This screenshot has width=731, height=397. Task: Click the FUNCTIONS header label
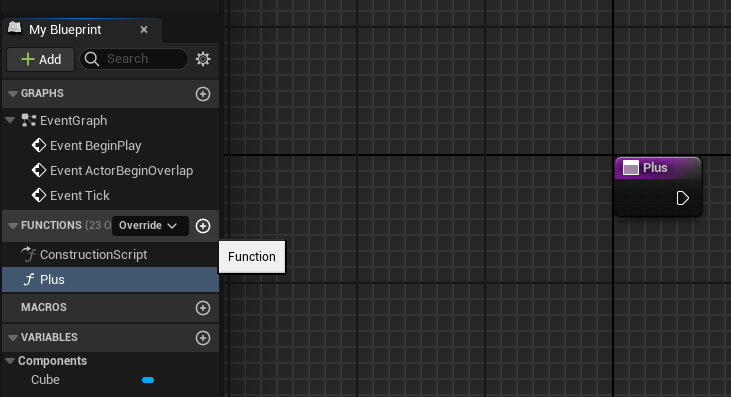pyautogui.click(x=51, y=226)
